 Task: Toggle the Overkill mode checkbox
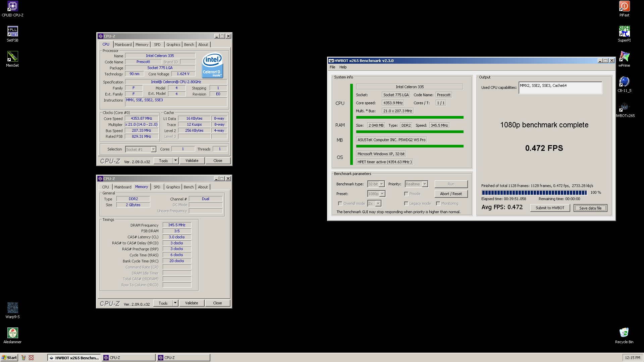[x=340, y=203]
